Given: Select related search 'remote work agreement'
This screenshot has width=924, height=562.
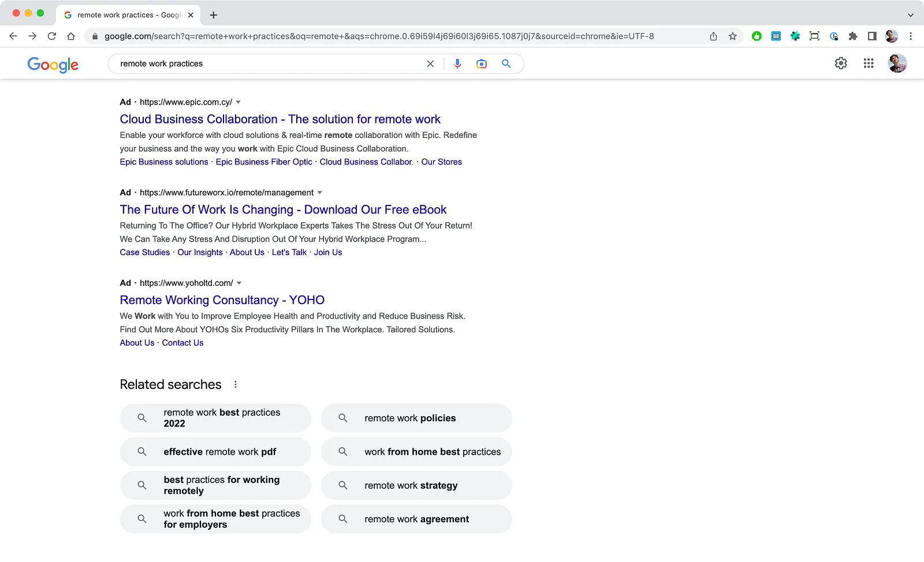Looking at the screenshot, I should click(x=416, y=519).
